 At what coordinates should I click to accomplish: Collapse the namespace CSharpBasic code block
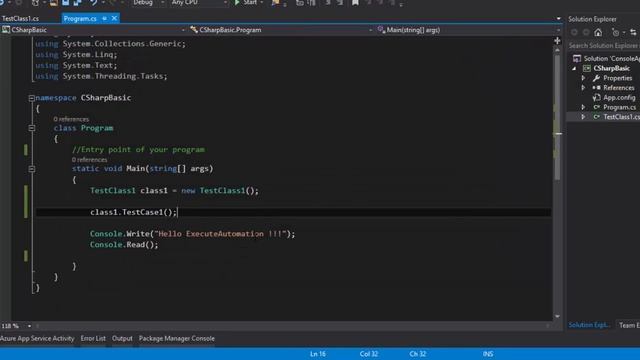[x=31, y=98]
